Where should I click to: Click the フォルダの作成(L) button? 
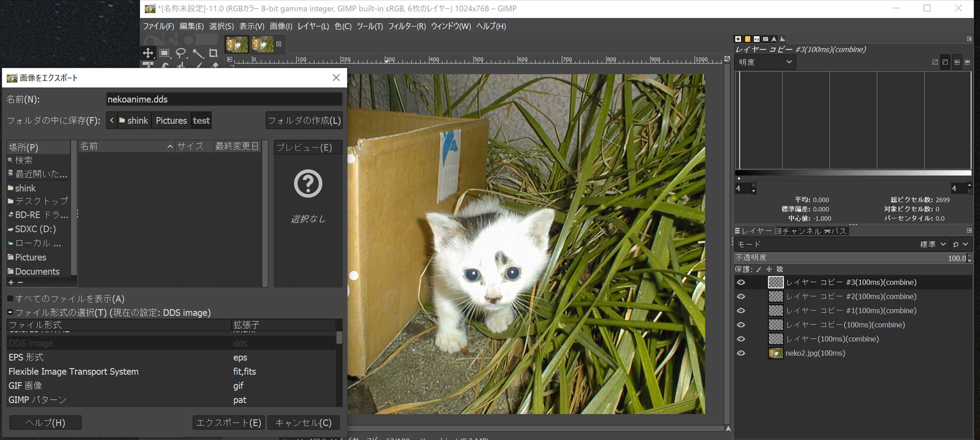click(x=304, y=121)
